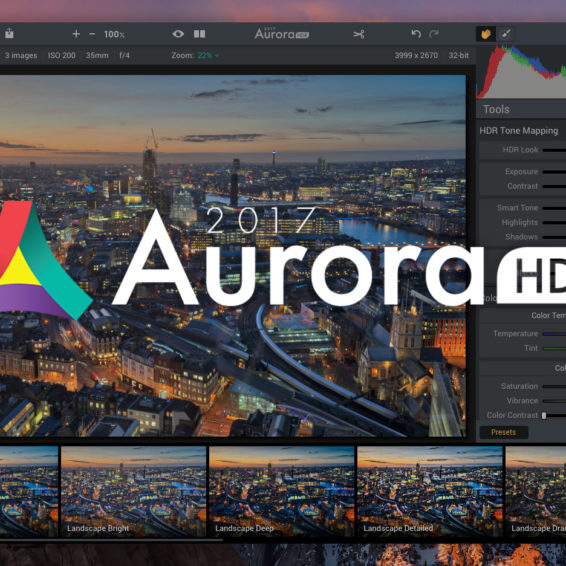
Task: Collapse the Tools panel header
Action: pyautogui.click(x=521, y=109)
